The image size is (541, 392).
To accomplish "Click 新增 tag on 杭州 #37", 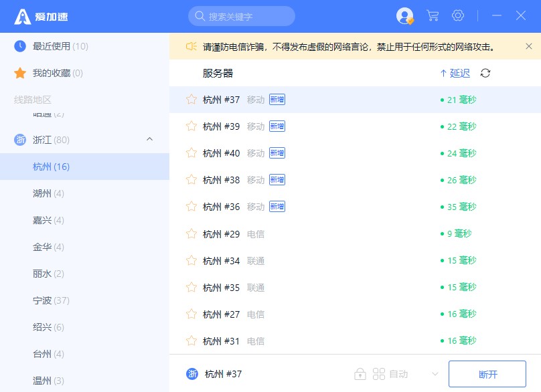I will [x=277, y=100].
